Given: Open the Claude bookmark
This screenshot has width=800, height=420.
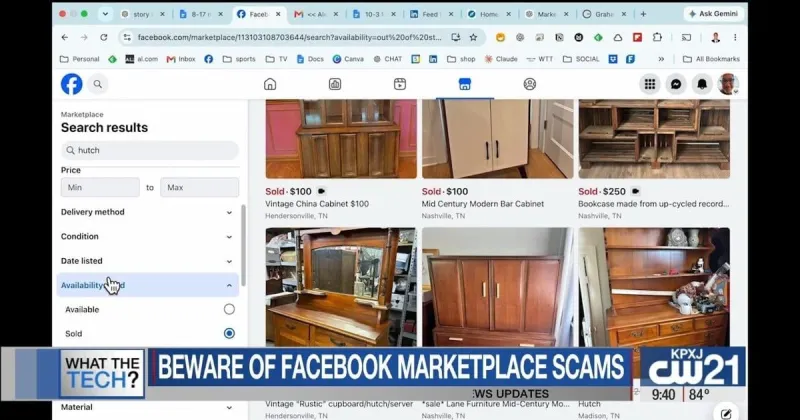Looking at the screenshot, I should [x=501, y=59].
